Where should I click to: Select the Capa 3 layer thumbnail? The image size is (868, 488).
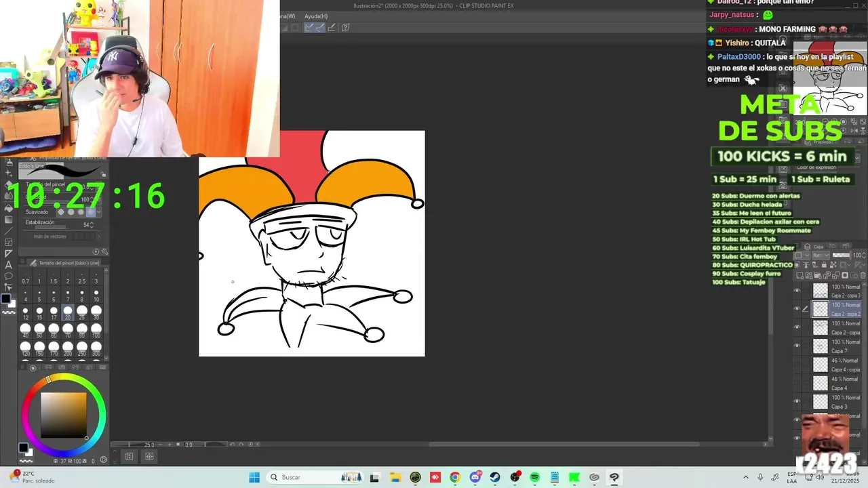coord(821,401)
